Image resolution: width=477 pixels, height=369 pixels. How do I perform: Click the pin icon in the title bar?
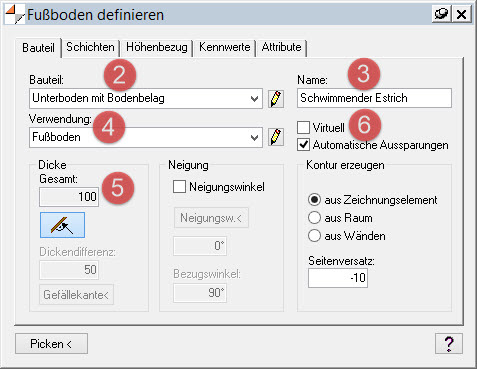441,14
